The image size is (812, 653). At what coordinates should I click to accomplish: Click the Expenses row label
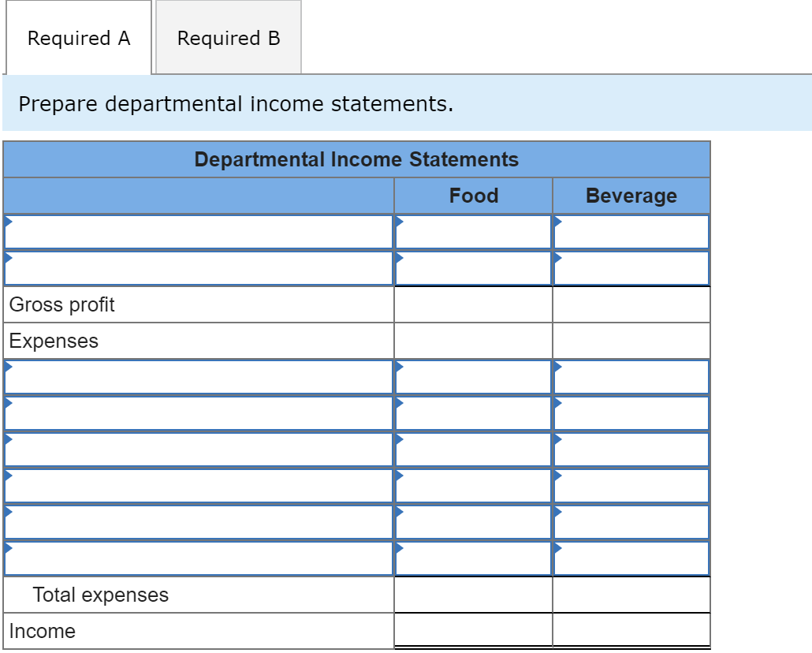tap(54, 341)
